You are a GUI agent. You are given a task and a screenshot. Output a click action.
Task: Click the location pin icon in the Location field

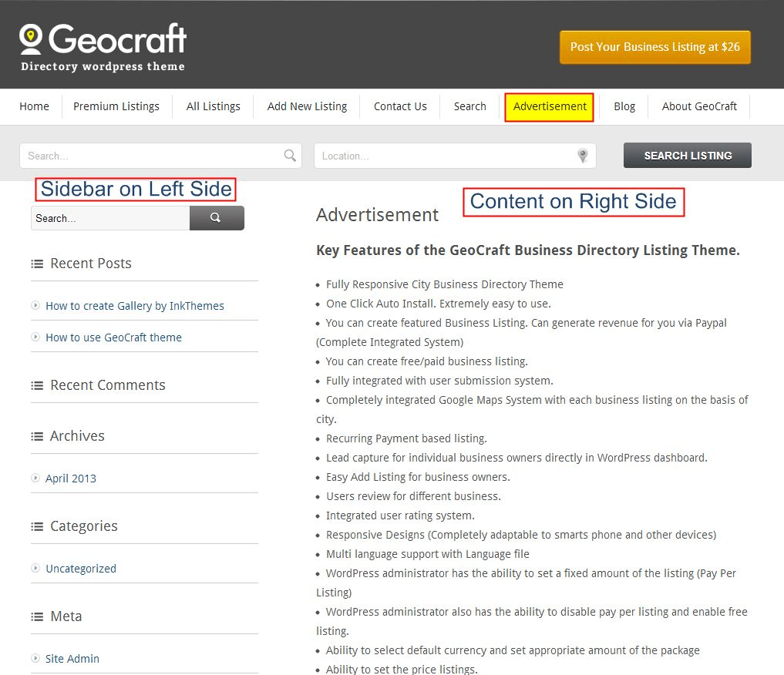[x=583, y=156]
